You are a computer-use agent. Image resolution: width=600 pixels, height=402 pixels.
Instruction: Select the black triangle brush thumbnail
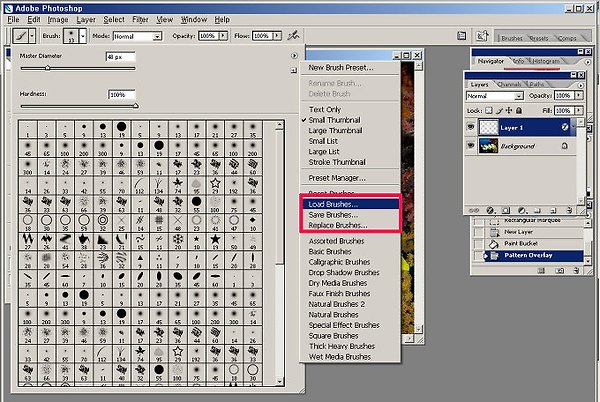[x=140, y=258]
